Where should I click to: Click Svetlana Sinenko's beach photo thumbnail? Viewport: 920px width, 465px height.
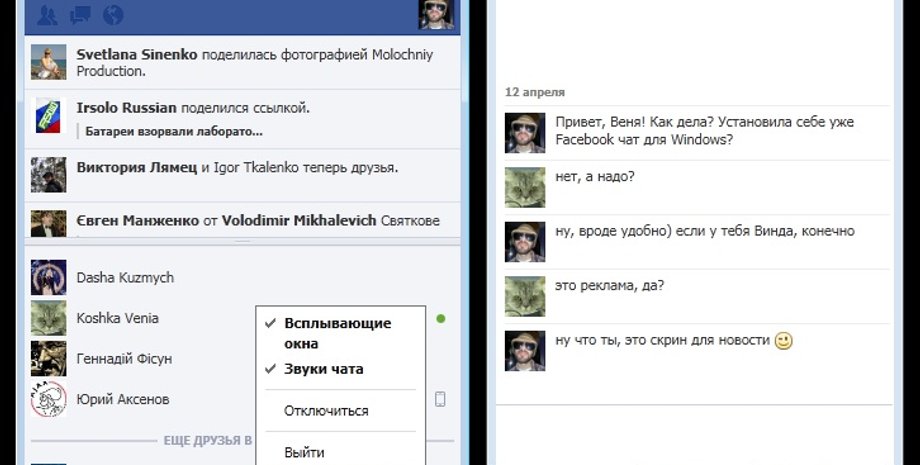click(48, 62)
